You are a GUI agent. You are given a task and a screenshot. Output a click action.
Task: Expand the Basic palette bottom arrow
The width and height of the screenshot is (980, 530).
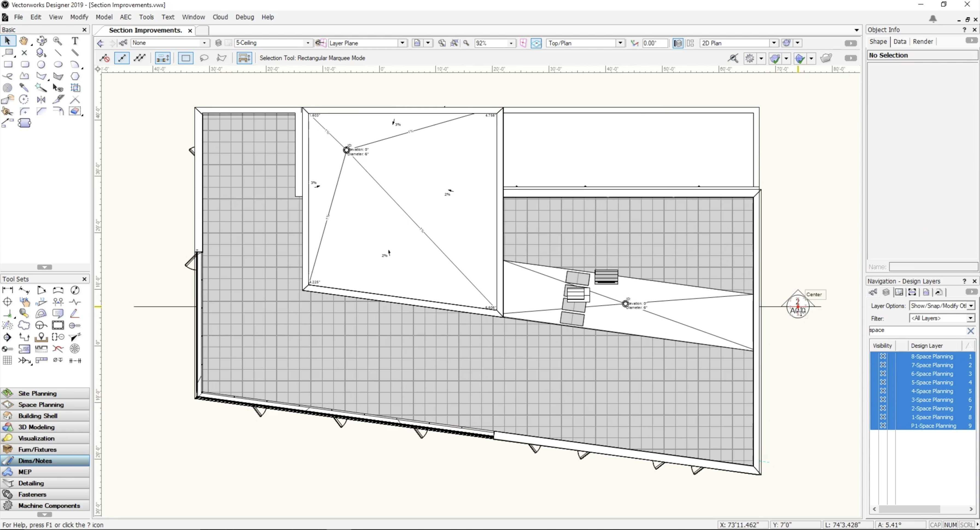[45, 267]
